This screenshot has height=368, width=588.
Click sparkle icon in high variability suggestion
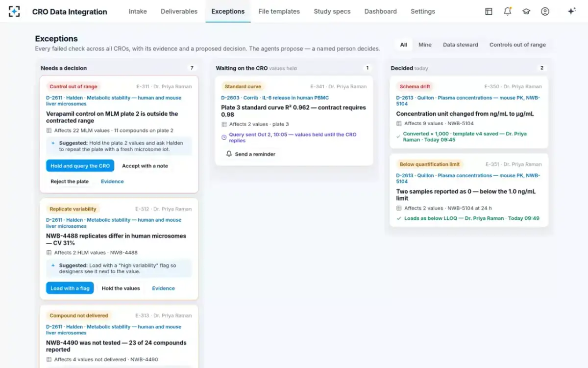53,265
